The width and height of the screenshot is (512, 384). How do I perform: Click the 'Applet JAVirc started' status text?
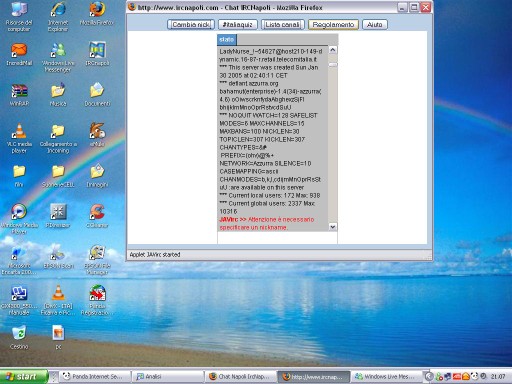(x=155, y=254)
